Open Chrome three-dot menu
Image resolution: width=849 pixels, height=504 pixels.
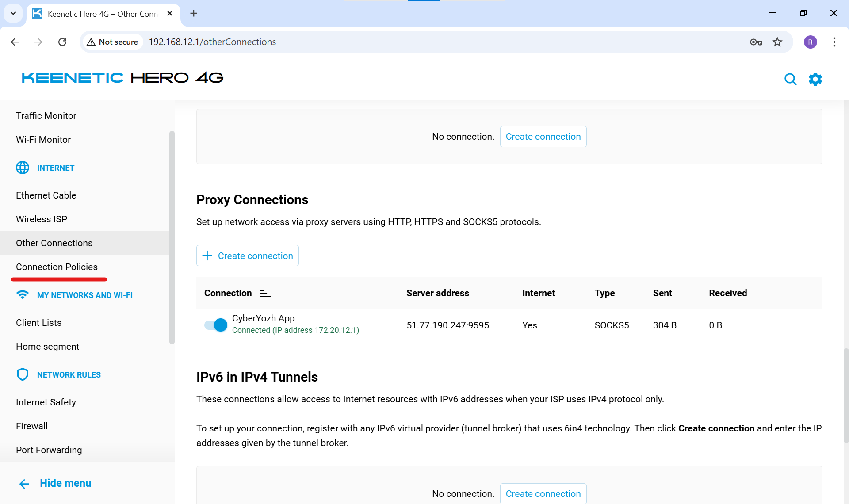coord(834,42)
